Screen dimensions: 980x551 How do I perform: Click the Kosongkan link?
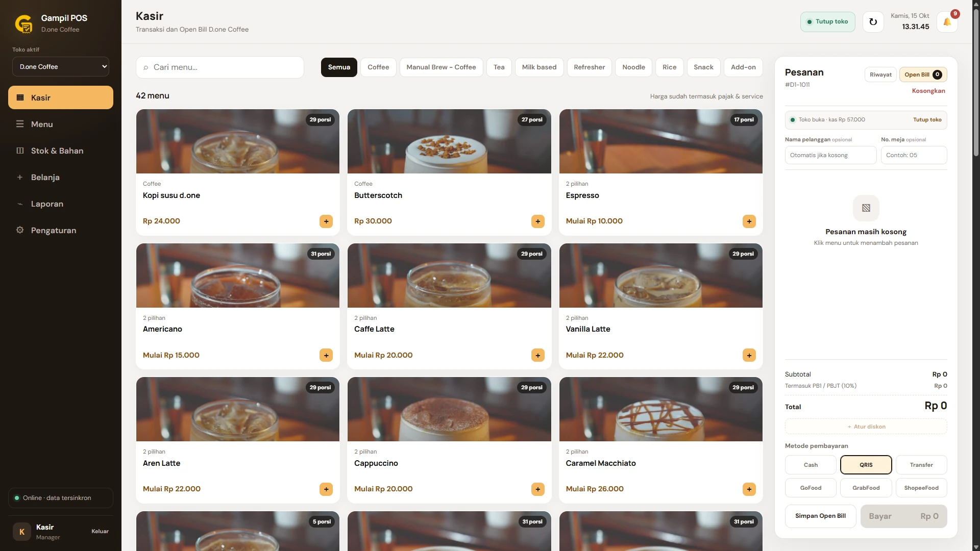(928, 91)
